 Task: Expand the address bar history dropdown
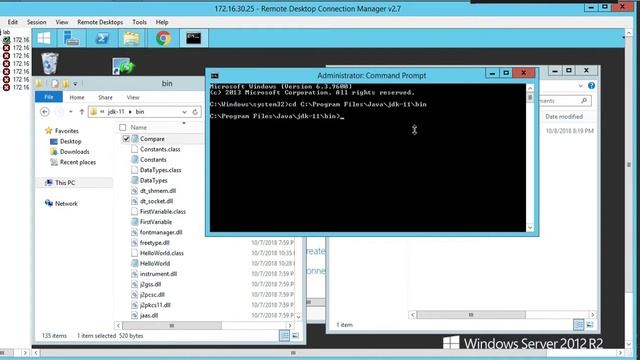[x=184, y=112]
